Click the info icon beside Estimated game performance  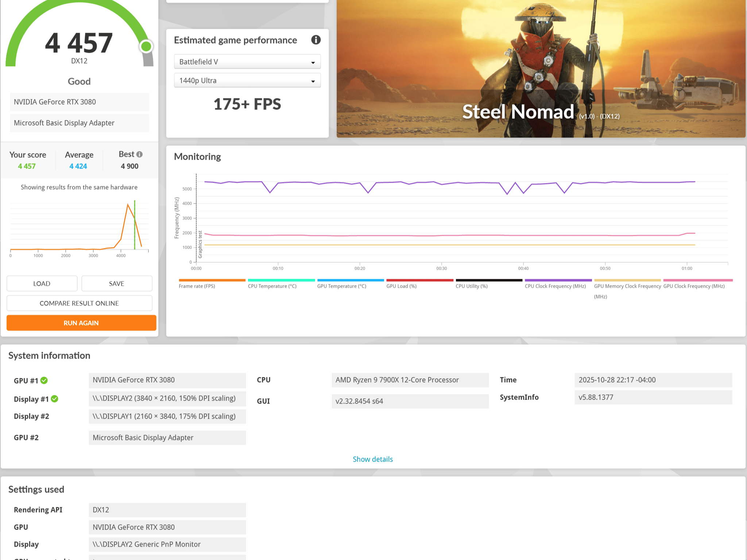pyautogui.click(x=316, y=40)
